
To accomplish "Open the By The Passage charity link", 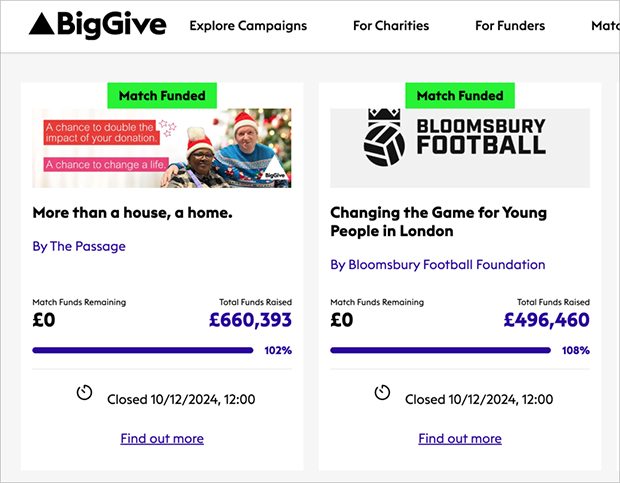I will [79, 246].
